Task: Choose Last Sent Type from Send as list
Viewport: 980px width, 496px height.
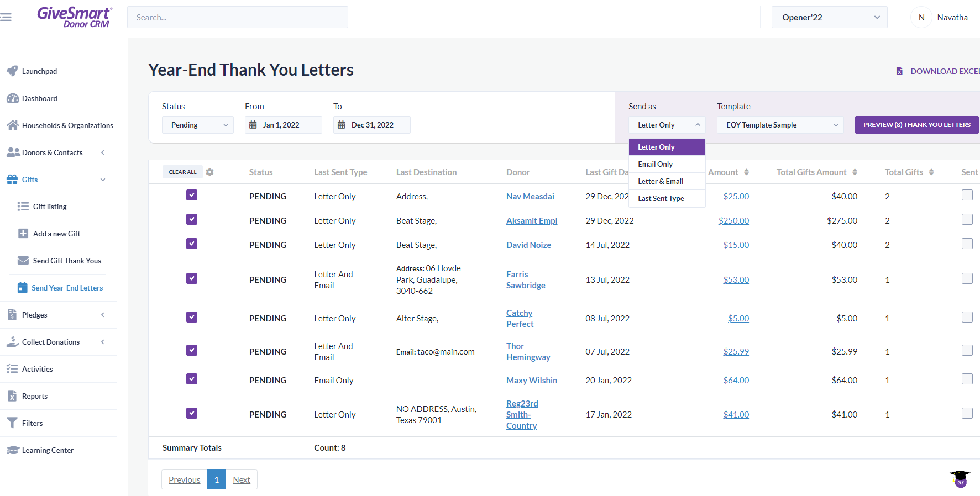Action: coord(667,198)
